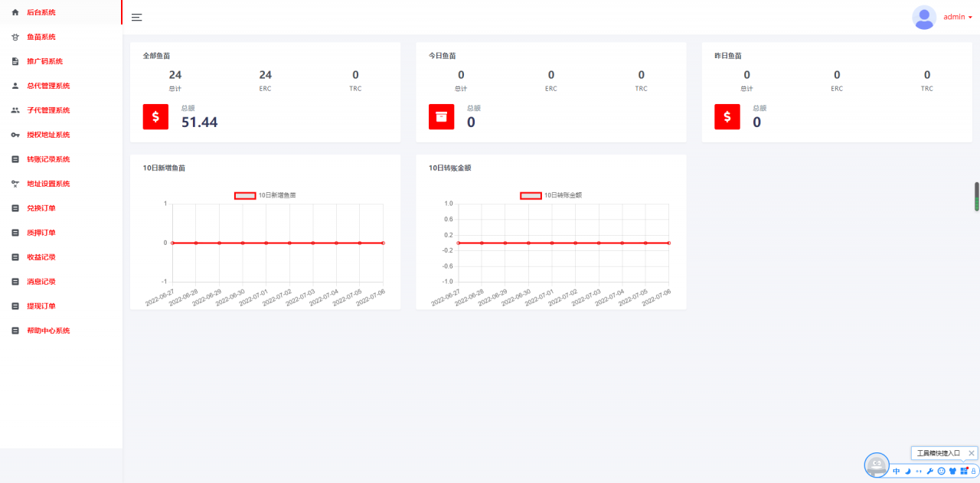Click the 51.44 total amount value

199,122
